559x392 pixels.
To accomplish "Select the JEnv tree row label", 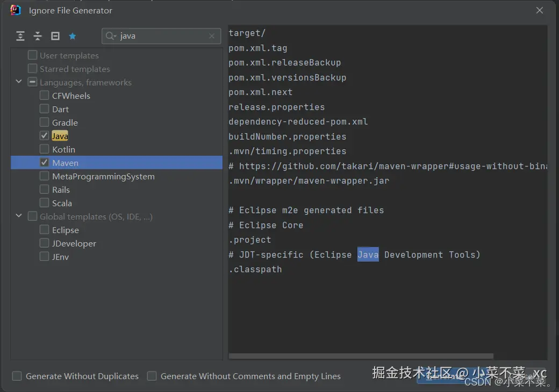I will pos(60,257).
